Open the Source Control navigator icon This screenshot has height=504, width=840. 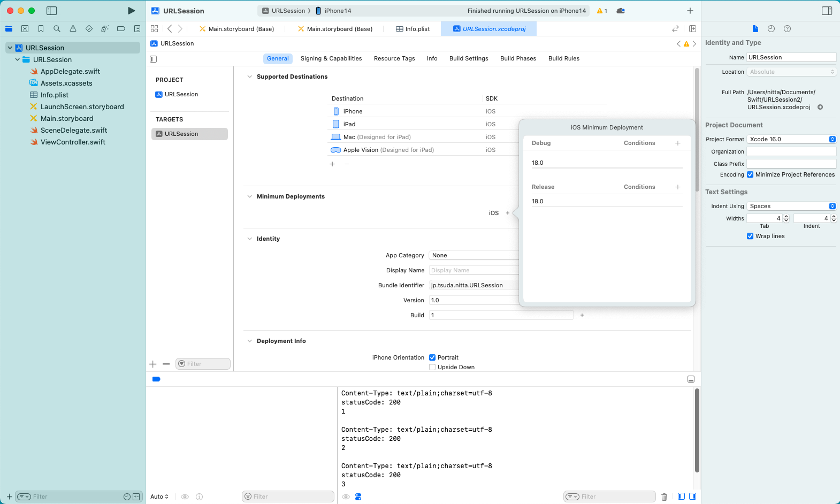tap(25, 29)
